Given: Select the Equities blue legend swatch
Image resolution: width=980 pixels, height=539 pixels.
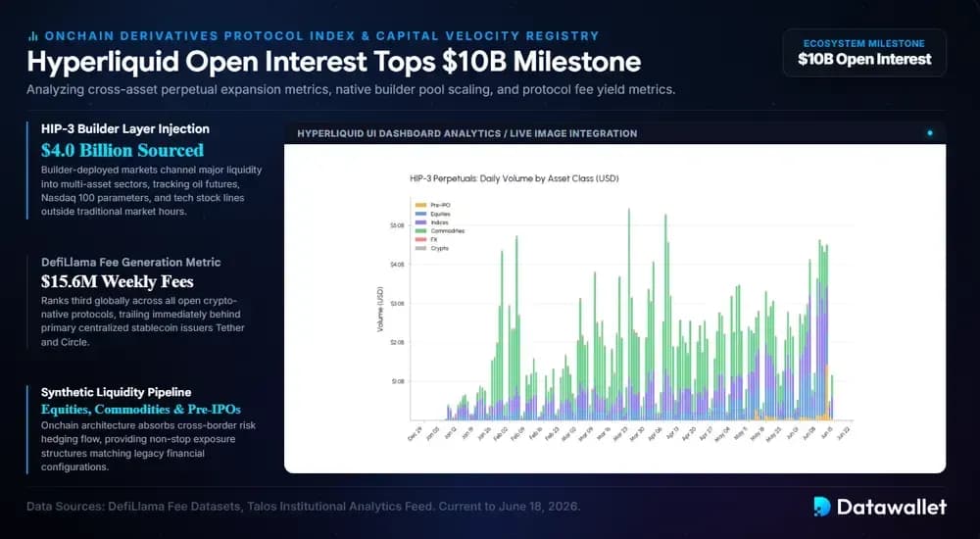Looking at the screenshot, I should 420,214.
